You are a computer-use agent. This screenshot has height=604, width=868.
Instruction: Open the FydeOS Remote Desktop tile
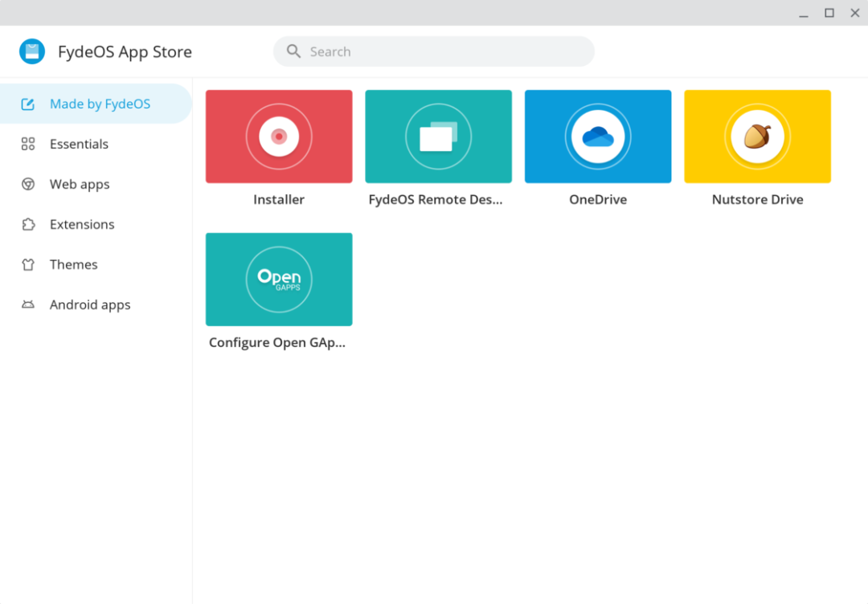(x=439, y=137)
